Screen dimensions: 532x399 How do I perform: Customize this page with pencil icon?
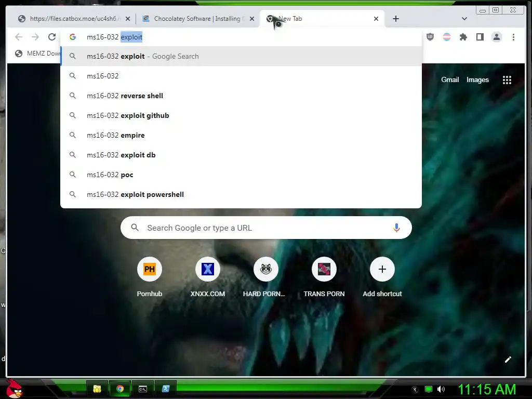coord(508,360)
